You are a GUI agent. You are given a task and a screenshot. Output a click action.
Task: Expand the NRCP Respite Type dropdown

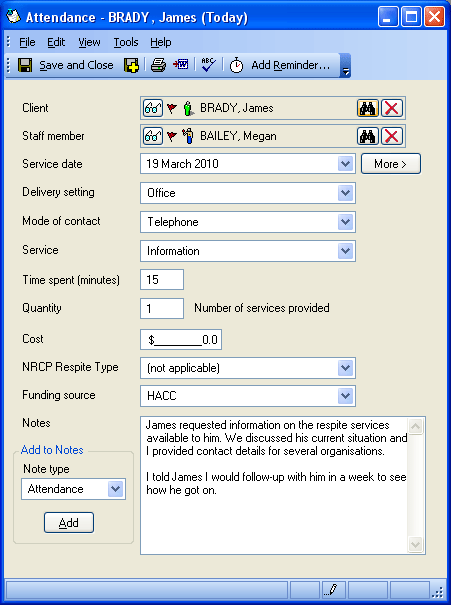pyautogui.click(x=345, y=368)
